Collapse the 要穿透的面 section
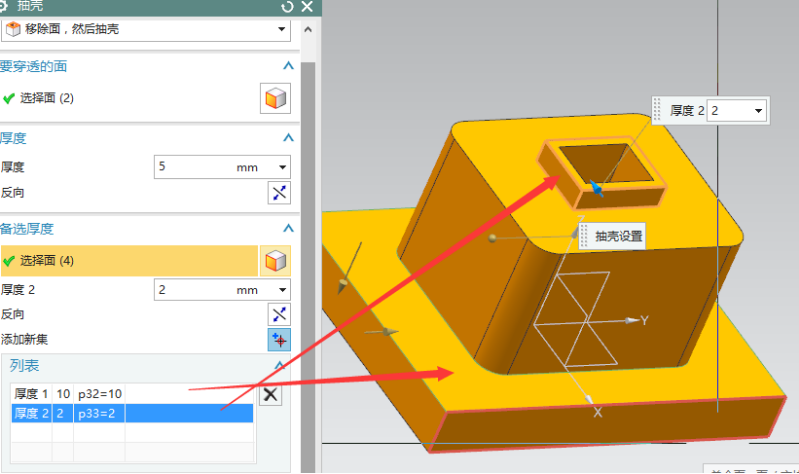Screen dimensions: 799x474 click(x=288, y=66)
